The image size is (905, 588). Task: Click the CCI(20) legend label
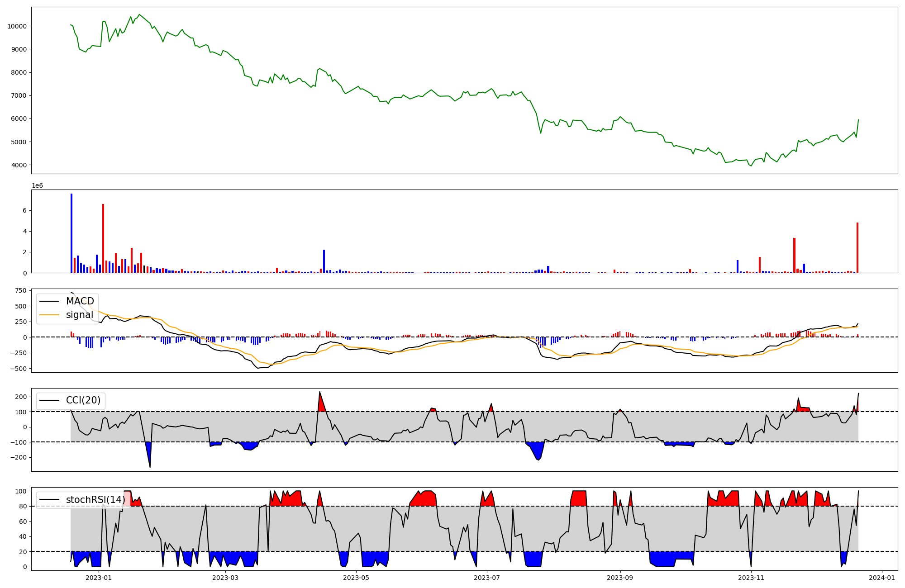(x=83, y=400)
